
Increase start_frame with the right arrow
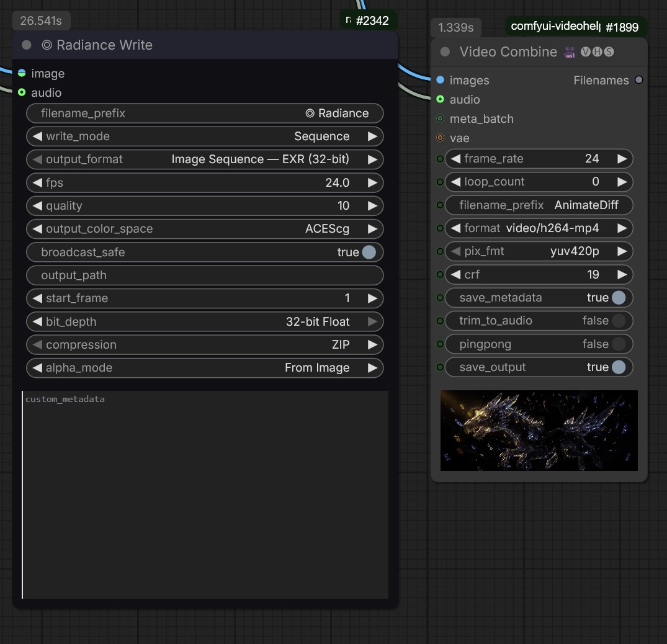(x=373, y=298)
